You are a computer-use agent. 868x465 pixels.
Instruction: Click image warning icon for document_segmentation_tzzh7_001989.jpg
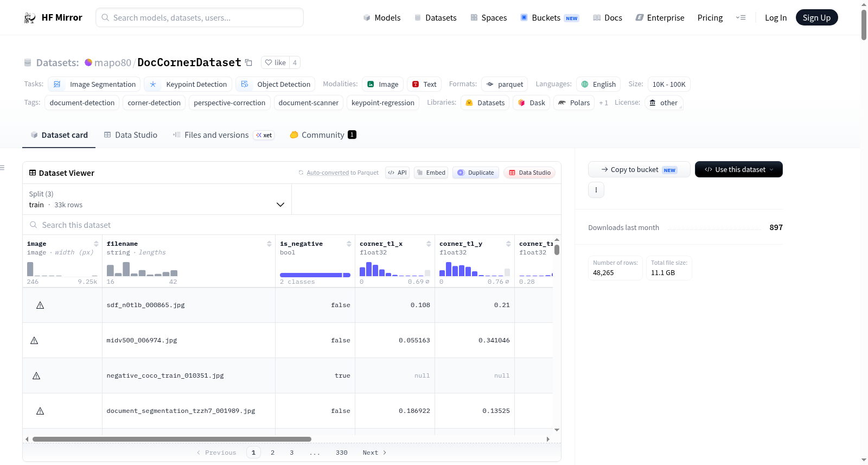pyautogui.click(x=40, y=411)
